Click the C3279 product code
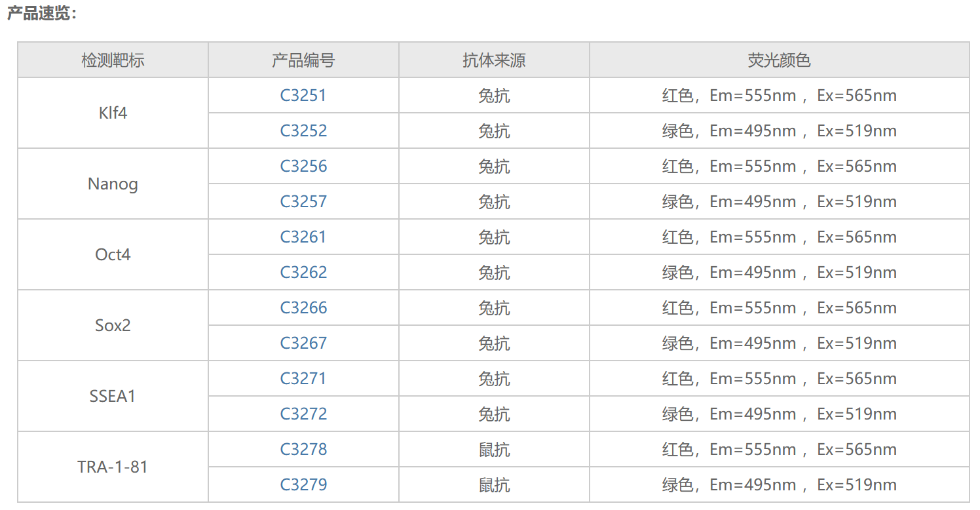980x510 pixels. [303, 485]
